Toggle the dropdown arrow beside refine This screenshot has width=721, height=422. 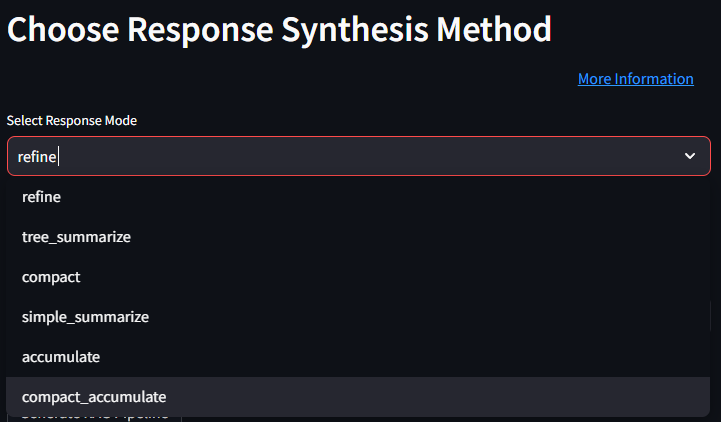[690, 156]
